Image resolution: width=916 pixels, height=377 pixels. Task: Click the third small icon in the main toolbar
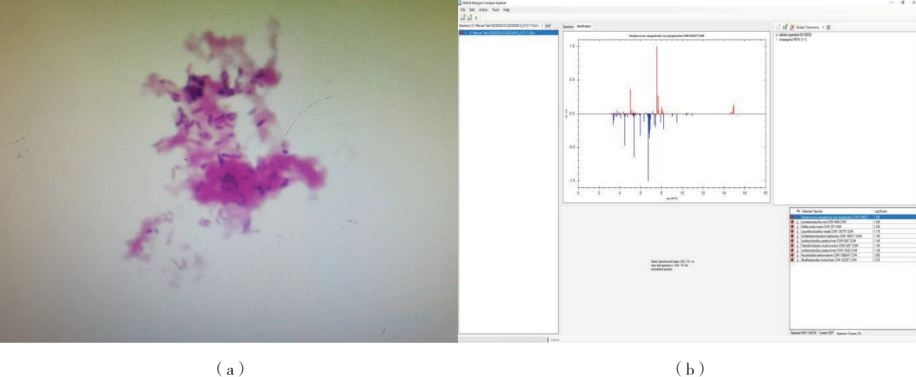(476, 18)
